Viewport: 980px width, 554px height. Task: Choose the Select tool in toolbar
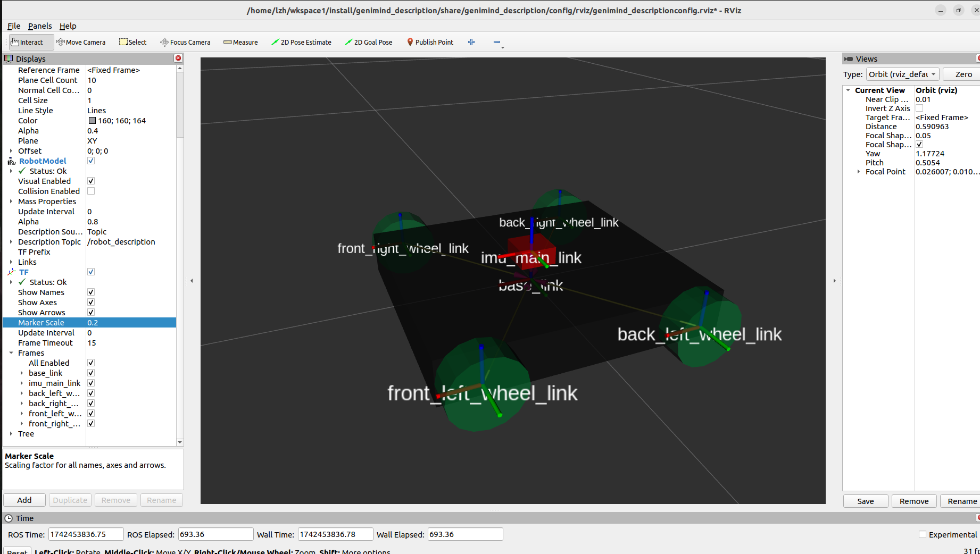(133, 42)
